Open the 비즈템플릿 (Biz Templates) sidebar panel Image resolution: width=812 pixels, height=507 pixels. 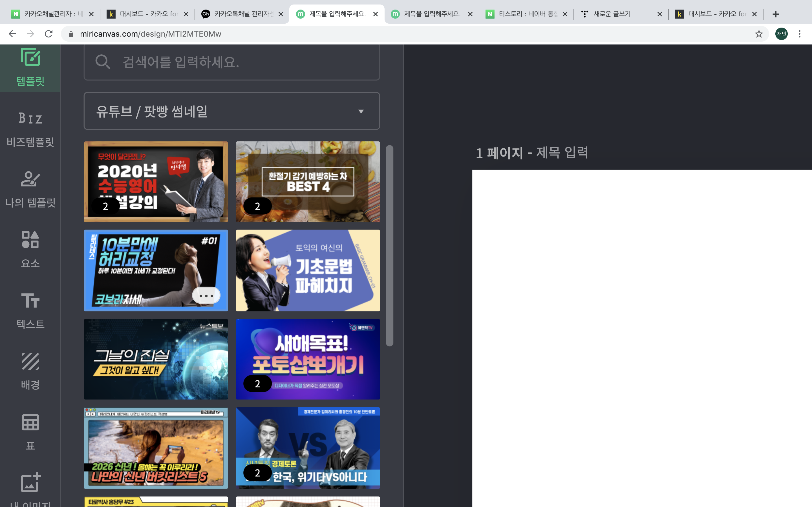[30, 129]
